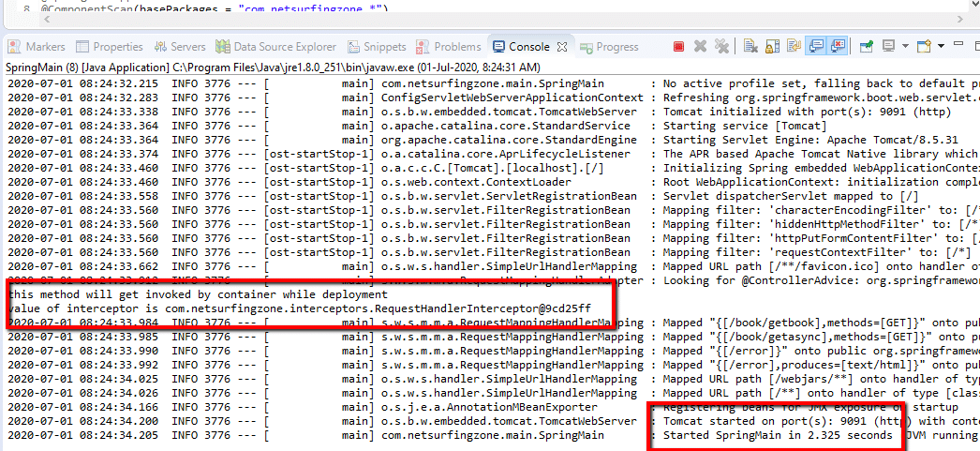
Task: Toggle Scroll Lock in the console
Action: tap(771, 46)
